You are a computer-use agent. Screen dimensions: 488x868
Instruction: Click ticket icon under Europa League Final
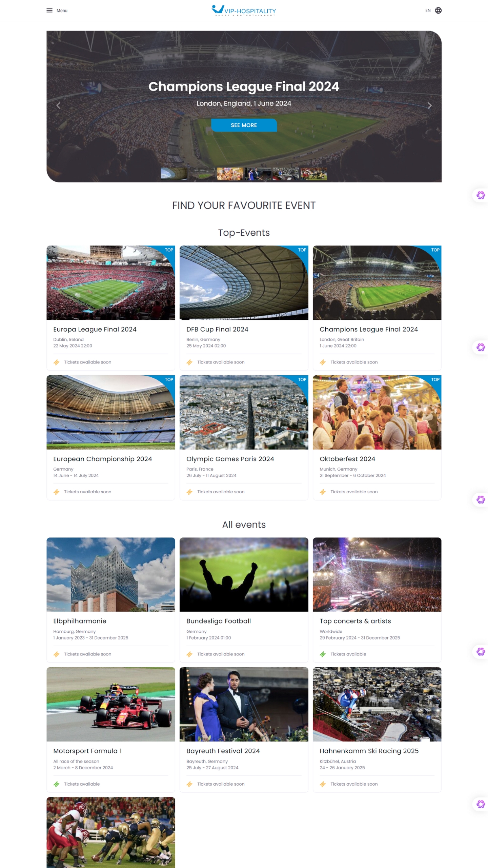57,362
